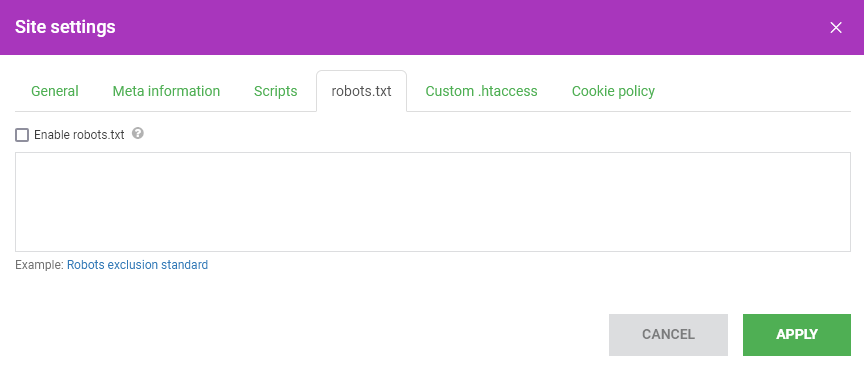This screenshot has width=864, height=368.
Task: Save changes with the green APPLY button
Action: click(797, 335)
